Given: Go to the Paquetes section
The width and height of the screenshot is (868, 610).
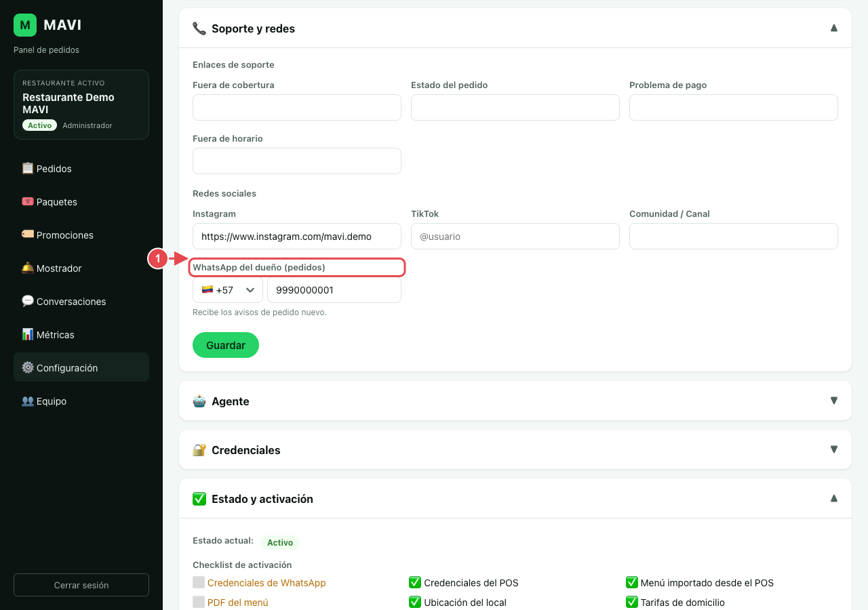Looking at the screenshot, I should point(81,201).
